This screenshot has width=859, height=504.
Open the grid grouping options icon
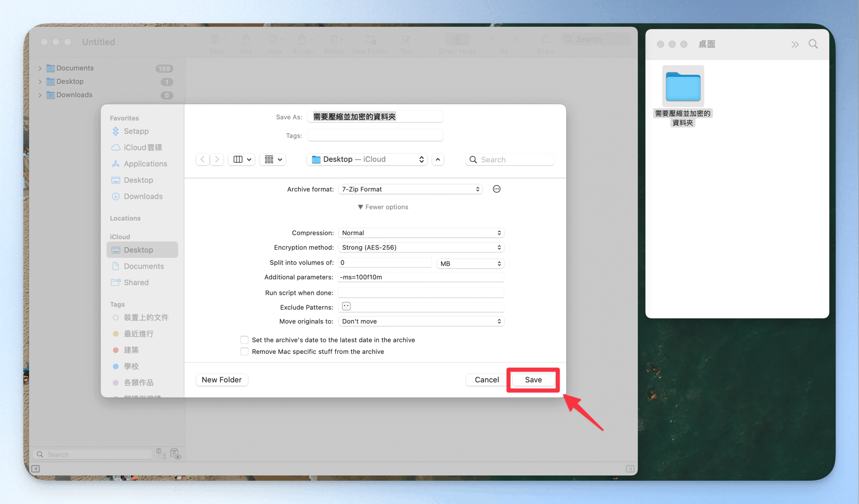[x=273, y=159]
